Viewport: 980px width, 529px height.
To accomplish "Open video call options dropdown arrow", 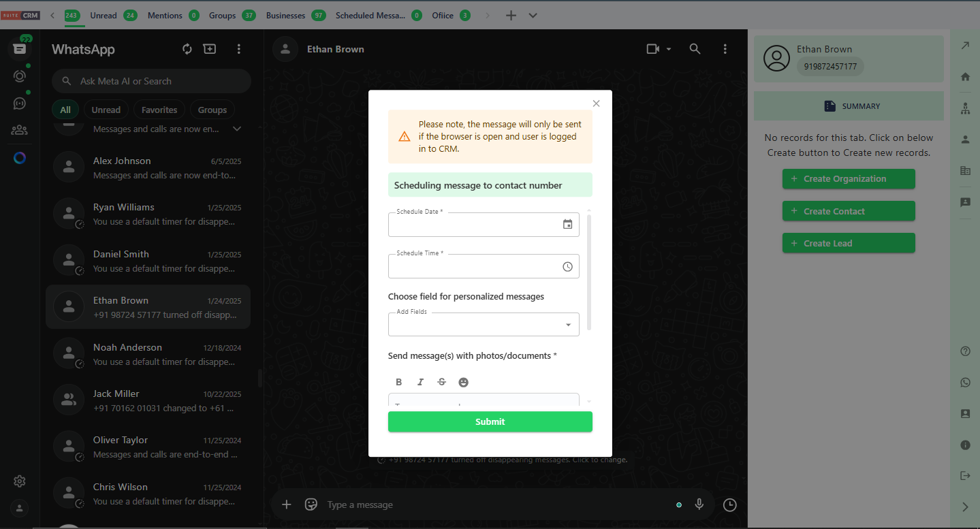I will [x=669, y=49].
